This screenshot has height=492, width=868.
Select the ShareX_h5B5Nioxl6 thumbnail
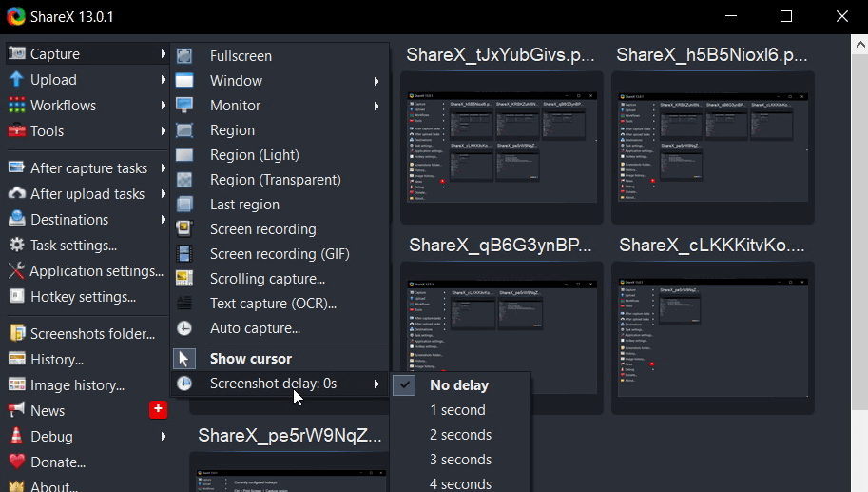click(714, 147)
